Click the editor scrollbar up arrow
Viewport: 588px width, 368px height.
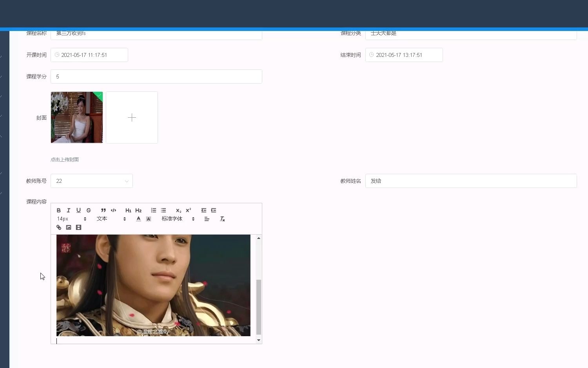(259, 238)
